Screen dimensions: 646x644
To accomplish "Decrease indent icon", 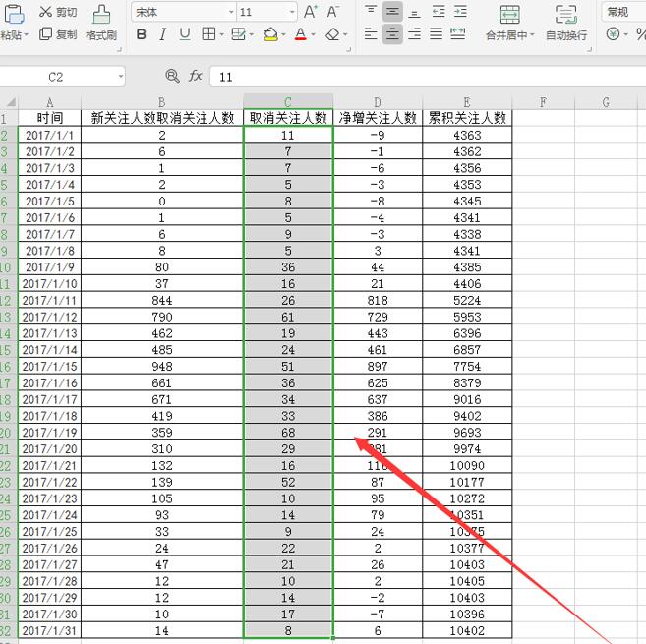I will pyautogui.click(x=439, y=12).
